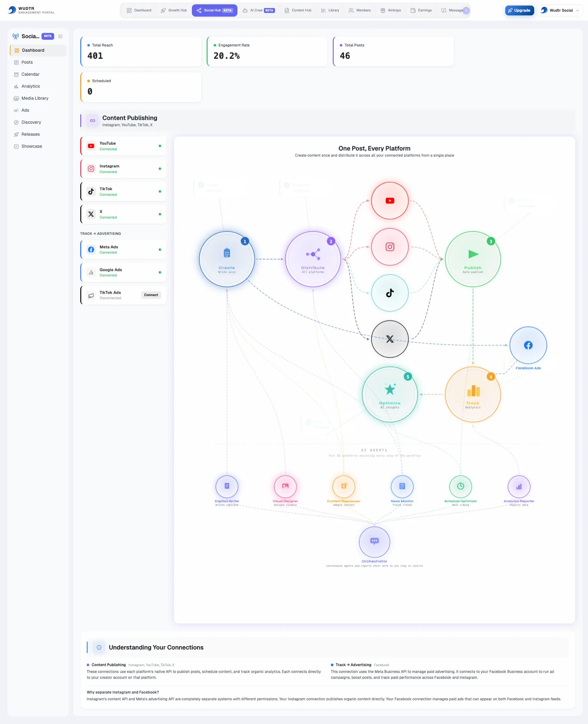Image resolution: width=588 pixels, height=724 pixels.
Task: Open the Members tab
Action: [360, 10]
